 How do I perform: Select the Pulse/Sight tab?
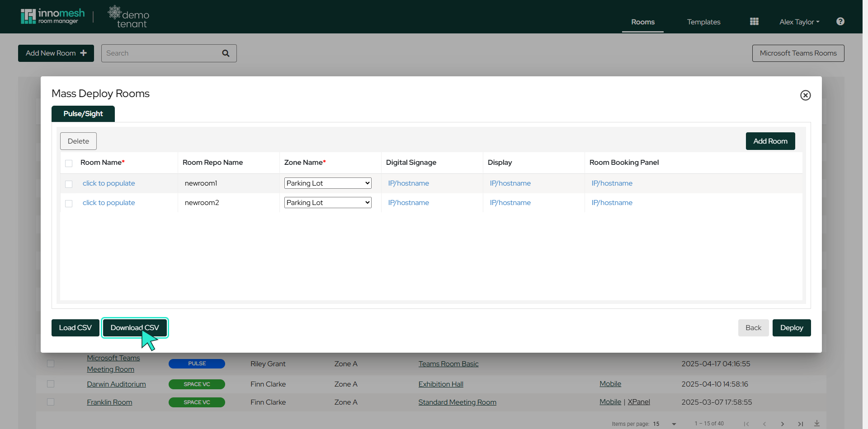(83, 114)
